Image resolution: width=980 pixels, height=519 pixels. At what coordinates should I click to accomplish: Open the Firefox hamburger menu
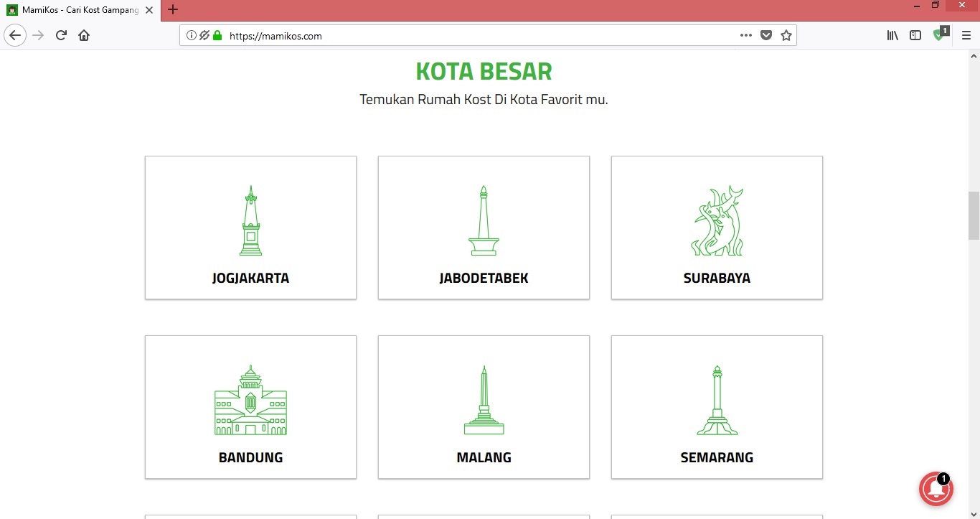coord(966,35)
